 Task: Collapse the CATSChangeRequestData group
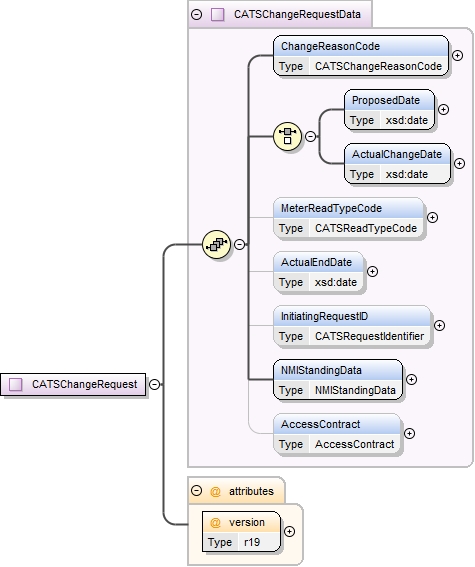(196, 14)
